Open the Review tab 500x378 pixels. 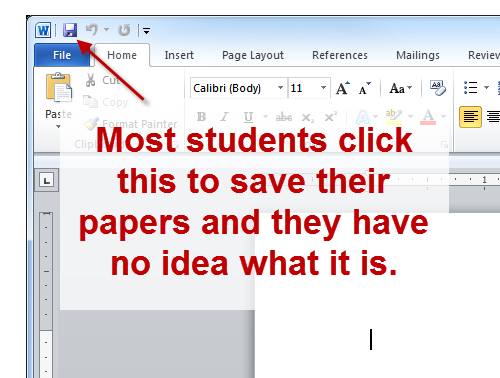click(484, 55)
